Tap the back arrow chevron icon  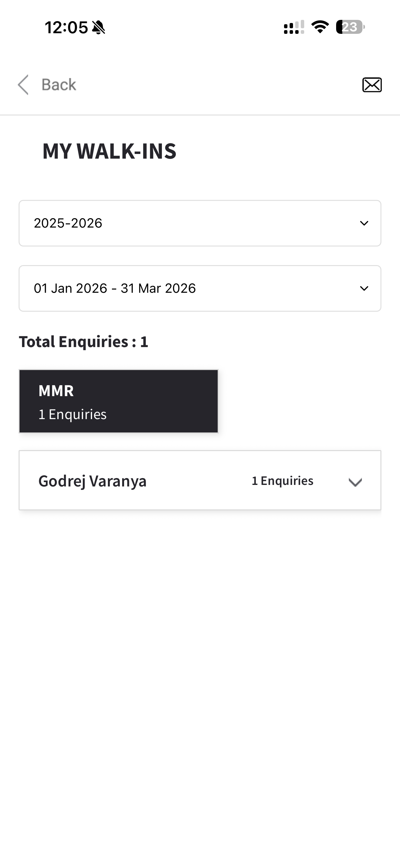23,84
